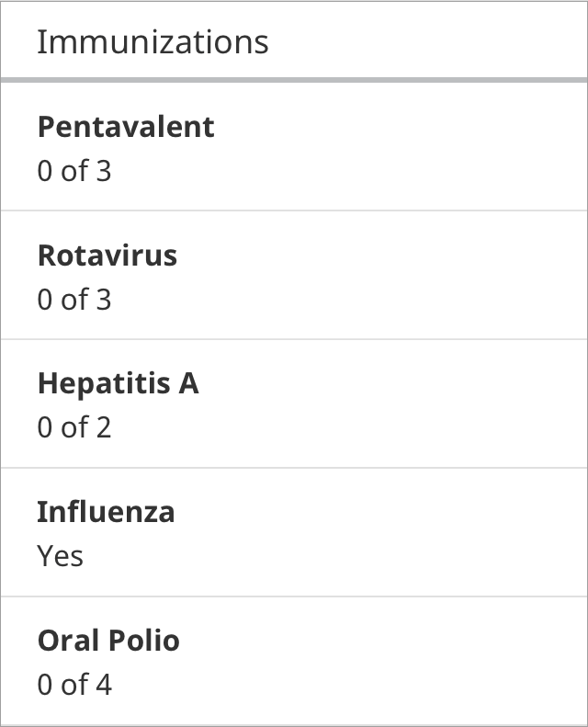Choose the Influenza field label
588x727 pixels.
click(x=106, y=512)
